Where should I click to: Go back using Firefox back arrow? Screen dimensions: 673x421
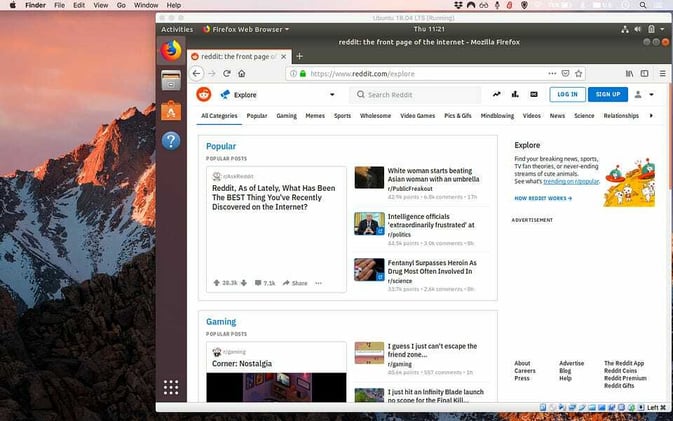tap(197, 73)
